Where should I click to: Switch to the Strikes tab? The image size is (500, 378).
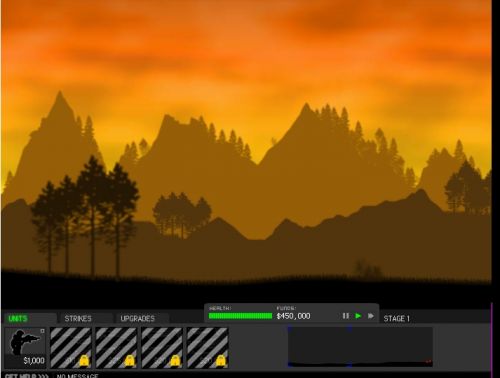point(78,318)
